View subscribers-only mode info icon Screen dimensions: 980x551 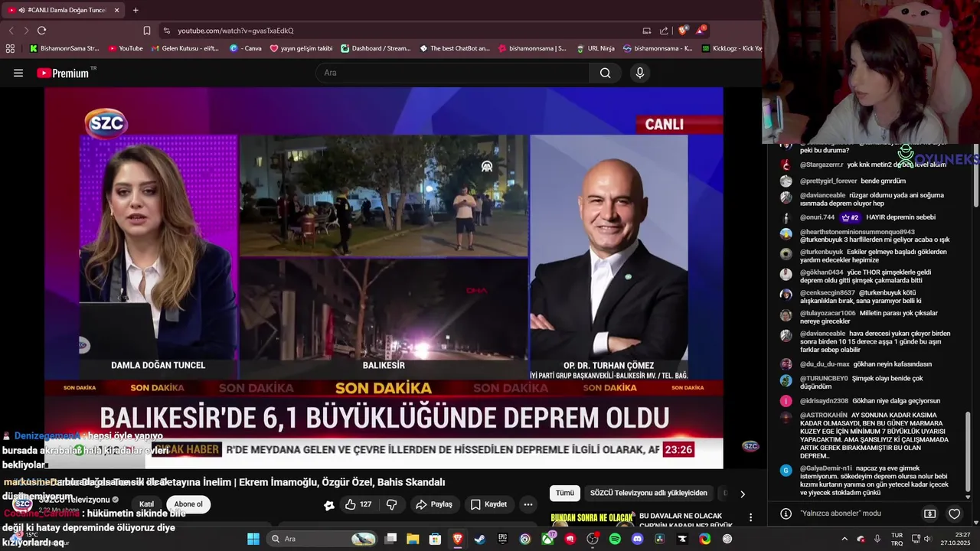[x=786, y=514]
